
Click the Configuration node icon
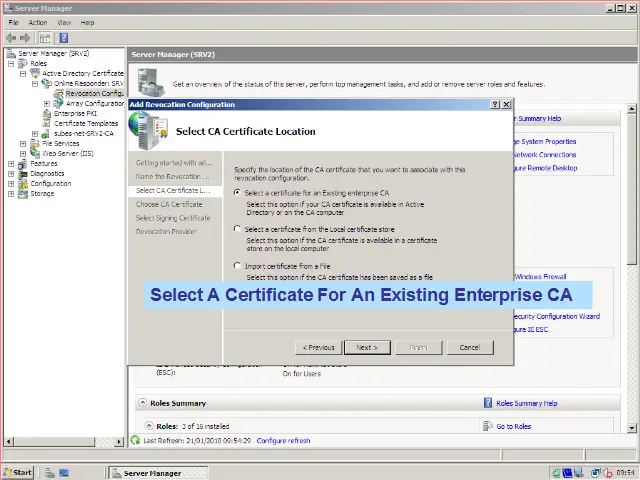tap(23, 183)
